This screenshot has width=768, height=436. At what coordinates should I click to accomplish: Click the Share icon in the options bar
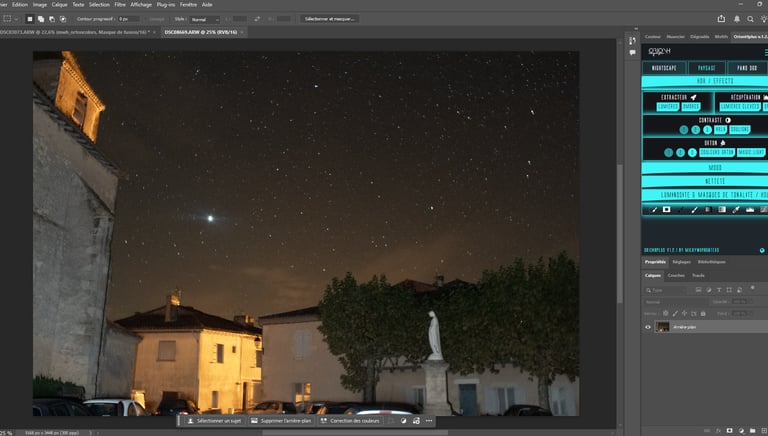pos(721,19)
